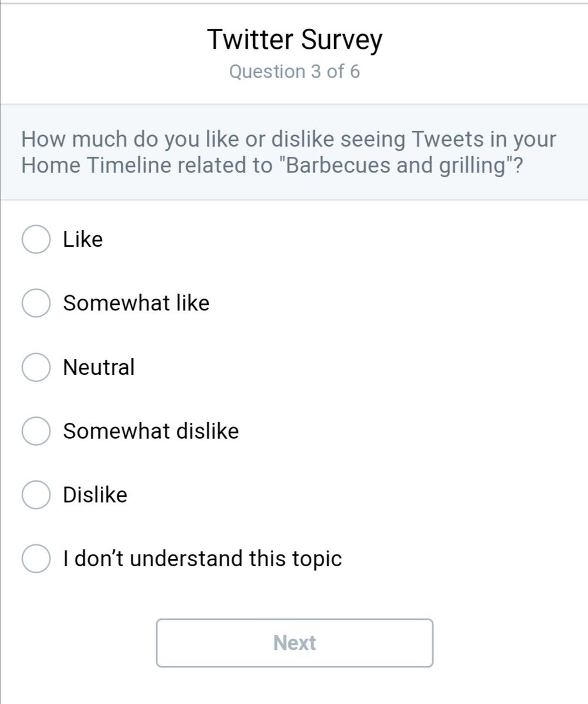The image size is (588, 704).
Task: Click the word 'Next' inside the button
Action: (294, 643)
